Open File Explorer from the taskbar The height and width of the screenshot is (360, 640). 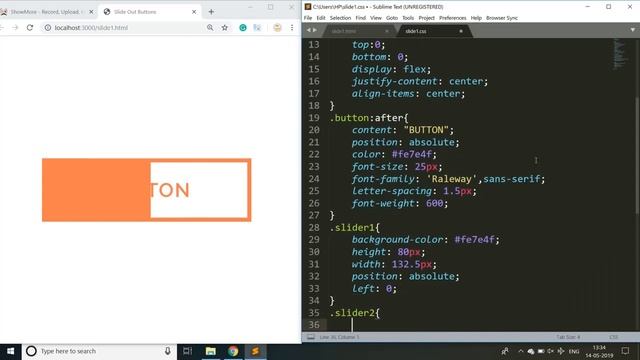coord(211,351)
